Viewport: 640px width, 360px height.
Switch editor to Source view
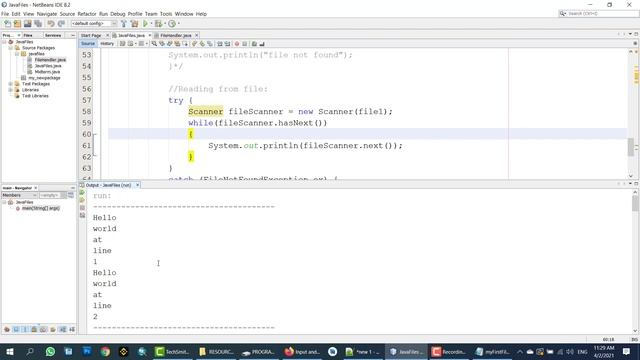point(88,44)
